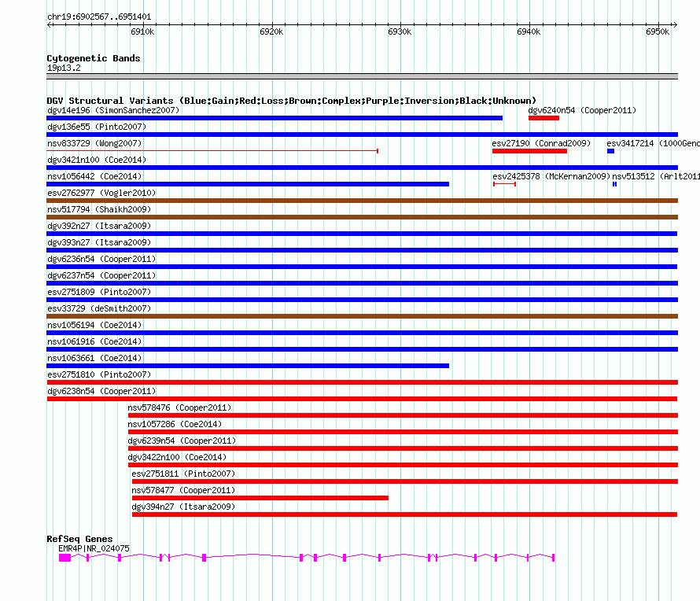Click the chr19:6902567..6951401 coordinates text

(x=99, y=17)
